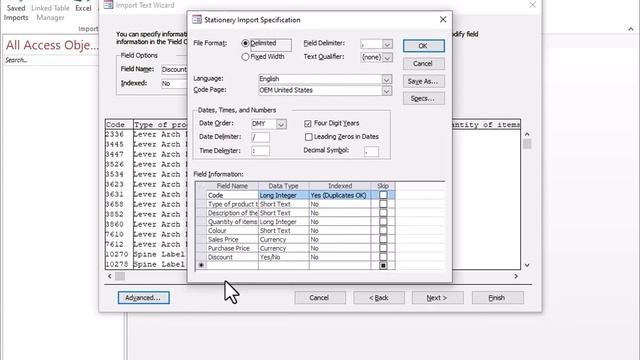Click the Data Type column header
The height and width of the screenshot is (360, 640).
point(284,186)
